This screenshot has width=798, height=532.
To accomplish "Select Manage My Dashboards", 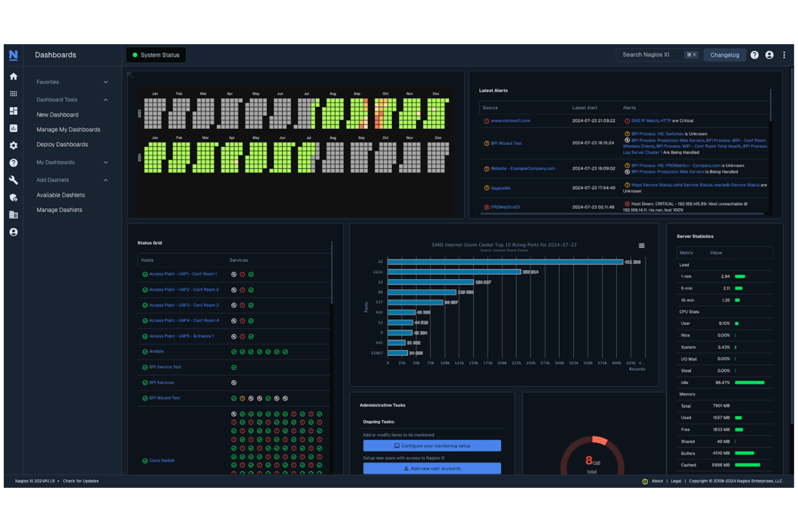I will [68, 129].
